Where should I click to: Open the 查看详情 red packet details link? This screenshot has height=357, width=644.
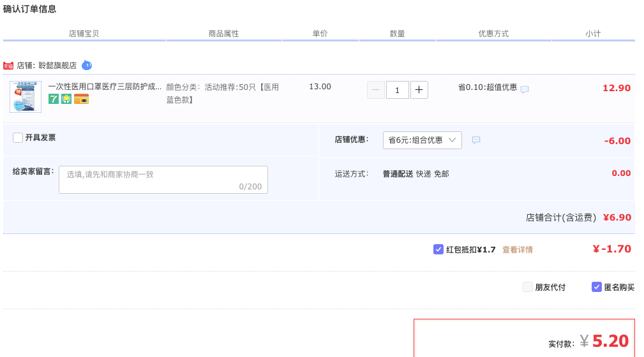click(x=518, y=249)
